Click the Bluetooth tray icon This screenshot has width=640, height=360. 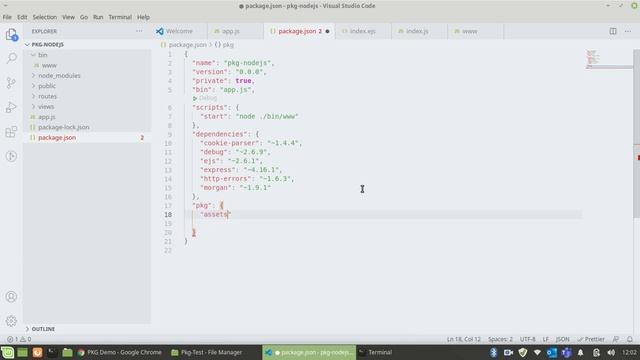pyautogui.click(x=493, y=352)
